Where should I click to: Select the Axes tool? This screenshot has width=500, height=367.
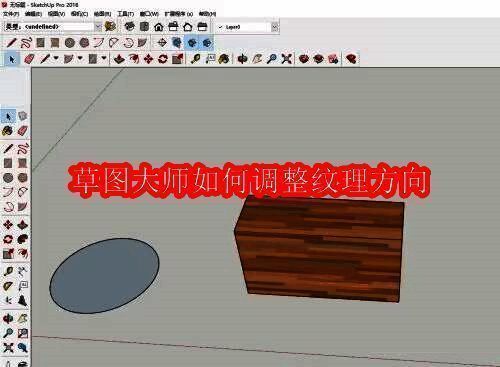pos(8,300)
